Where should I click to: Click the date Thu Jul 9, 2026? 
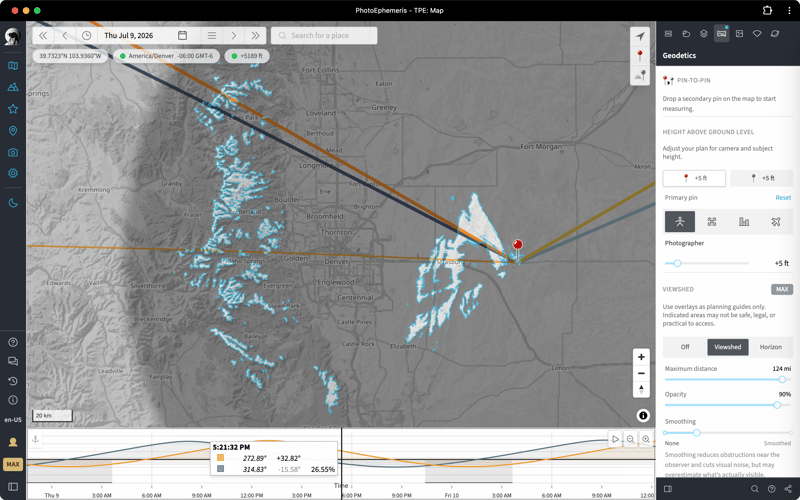click(129, 35)
